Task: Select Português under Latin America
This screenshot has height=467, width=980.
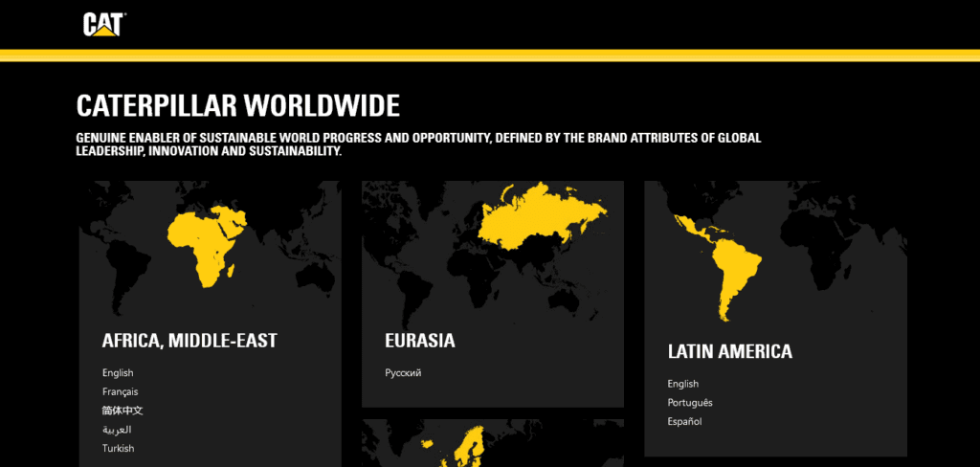Action: [690, 403]
